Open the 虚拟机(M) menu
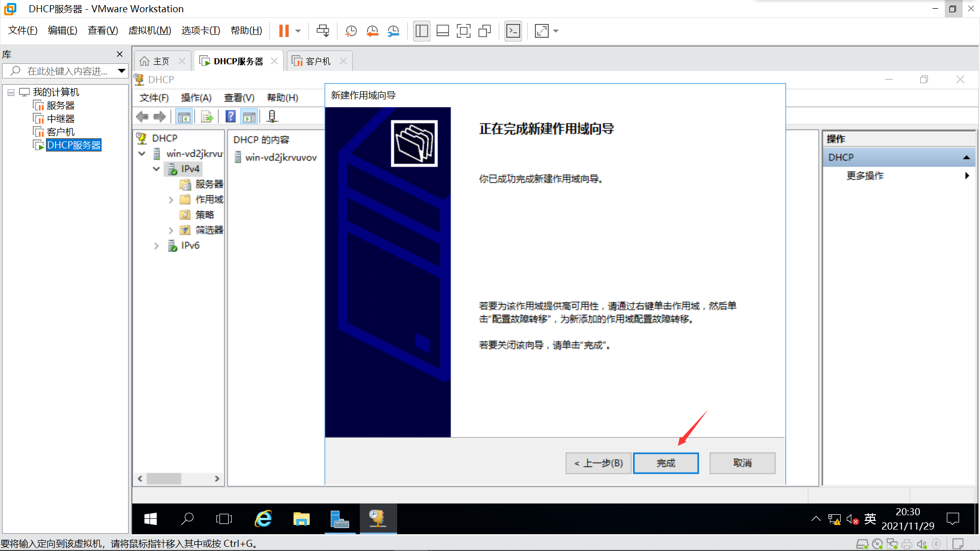The image size is (980, 551). tap(150, 31)
